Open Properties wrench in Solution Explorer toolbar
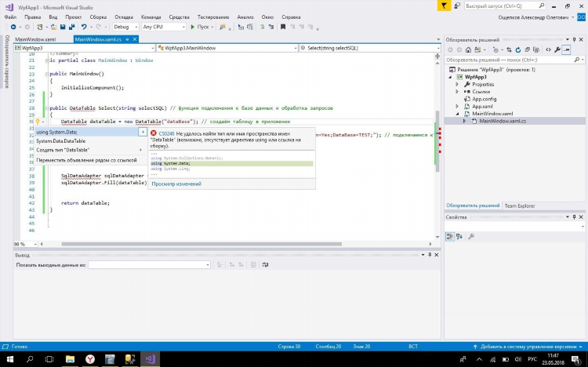The height and width of the screenshot is (367, 588). click(557, 49)
